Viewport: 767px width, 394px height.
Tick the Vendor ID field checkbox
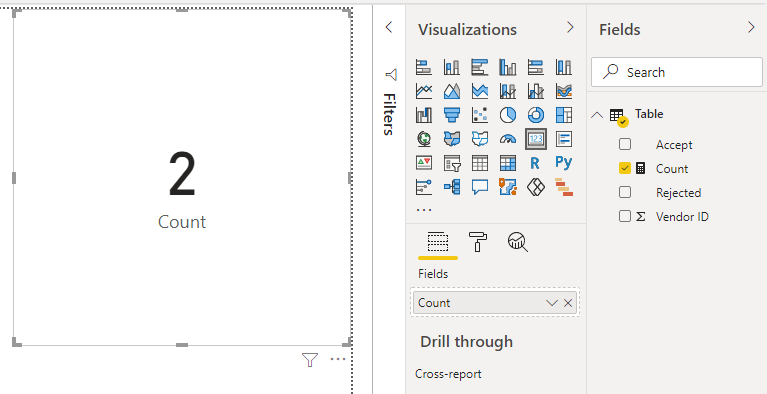625,216
